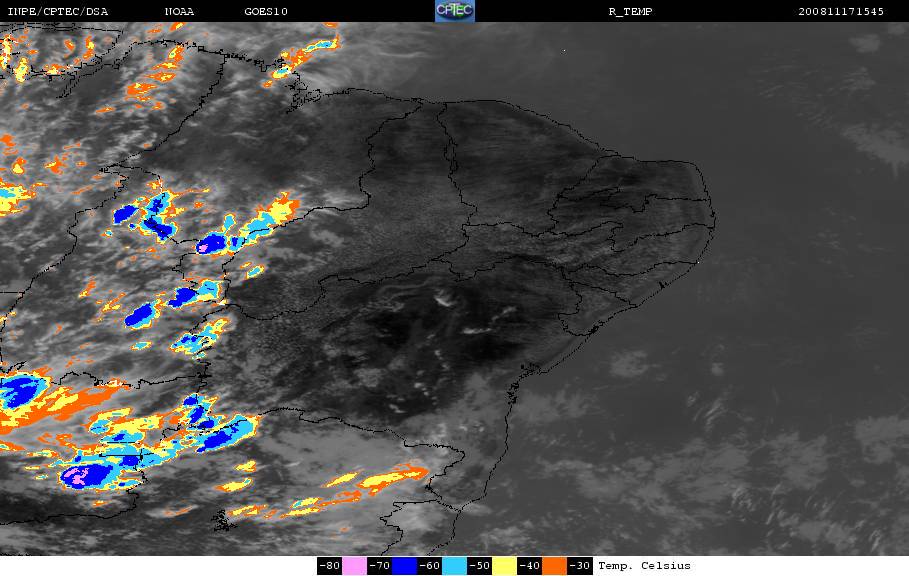Select the R_TEMP product label

[630, 12]
